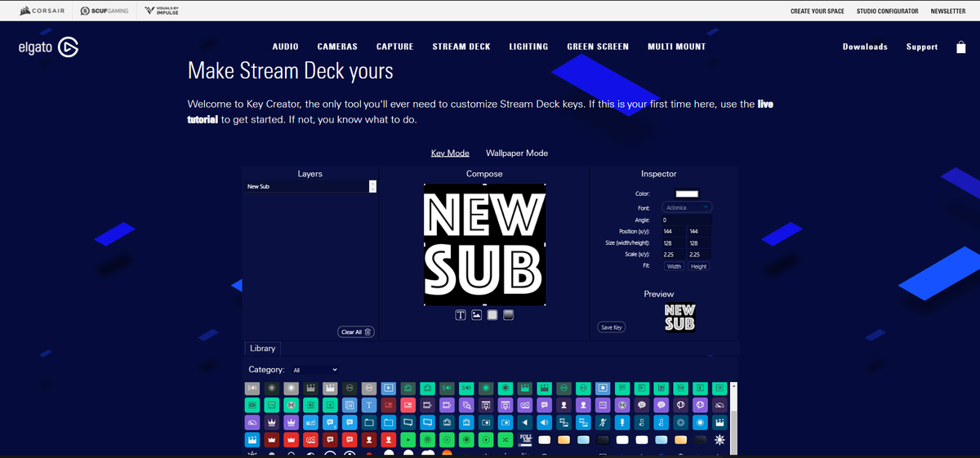Click the Size height input field

tap(700, 243)
